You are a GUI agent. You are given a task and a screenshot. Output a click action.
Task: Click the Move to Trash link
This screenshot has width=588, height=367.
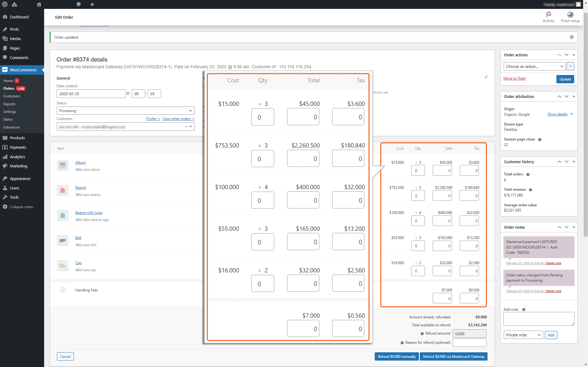pos(514,78)
